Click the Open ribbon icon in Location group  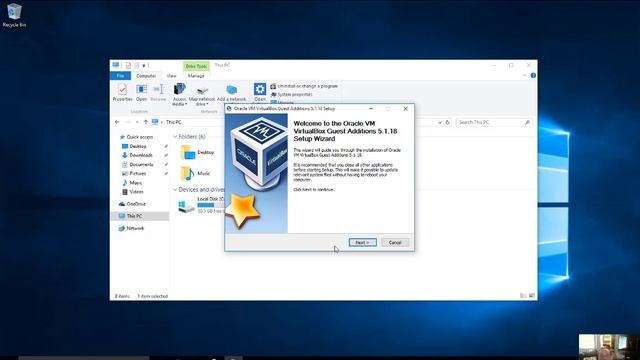point(141,92)
